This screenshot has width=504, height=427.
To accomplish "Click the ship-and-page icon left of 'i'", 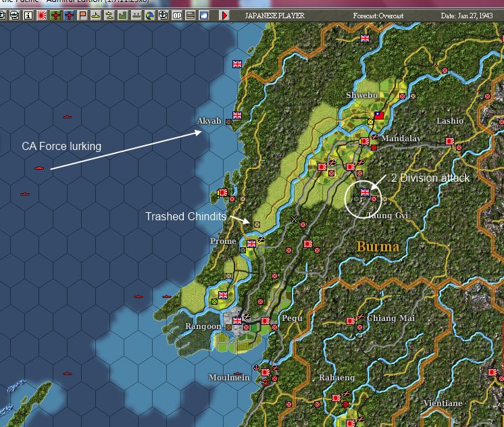I will (15, 16).
